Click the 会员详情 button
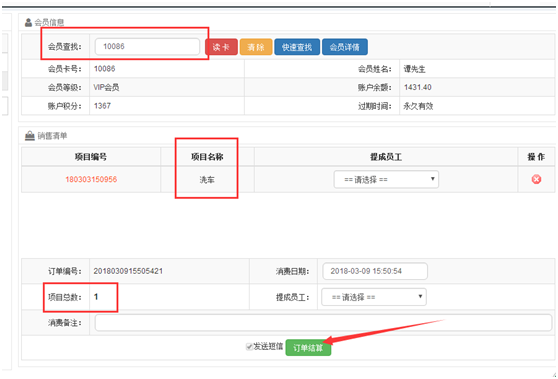Screen dimensions: 558x379 (344, 47)
